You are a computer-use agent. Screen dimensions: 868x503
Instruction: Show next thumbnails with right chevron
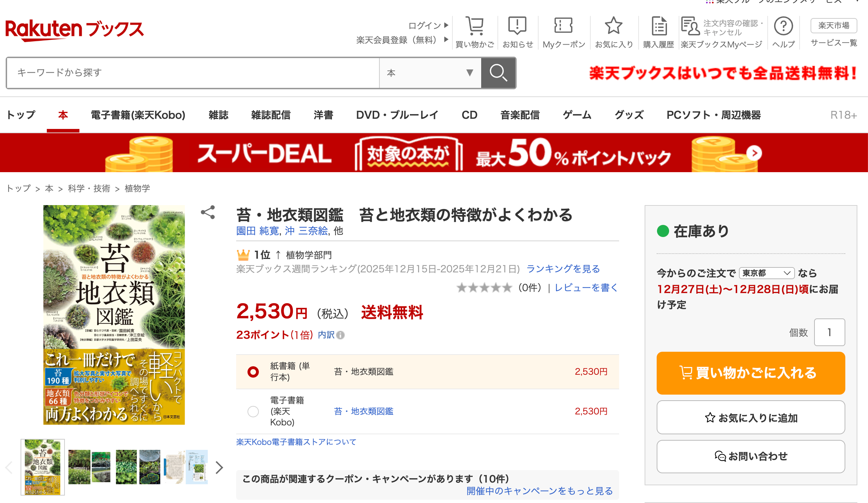pyautogui.click(x=219, y=468)
